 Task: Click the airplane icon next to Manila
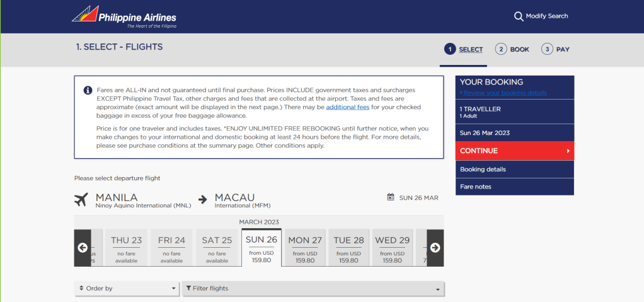[x=81, y=200]
